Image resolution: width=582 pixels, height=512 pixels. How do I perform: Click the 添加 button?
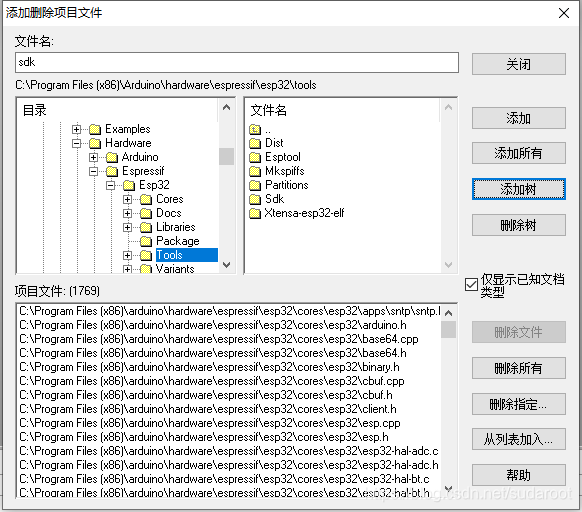[x=519, y=118]
